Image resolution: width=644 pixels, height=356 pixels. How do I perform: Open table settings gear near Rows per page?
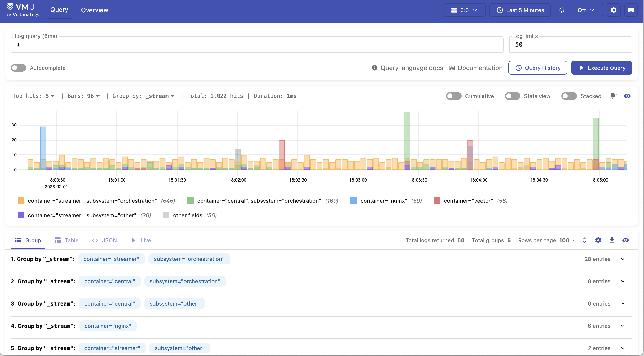tap(598, 240)
